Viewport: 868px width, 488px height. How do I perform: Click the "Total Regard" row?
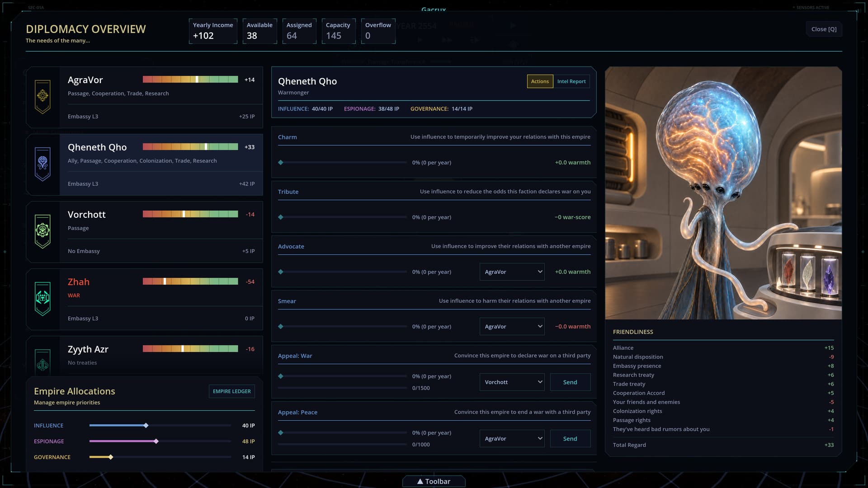(723, 445)
